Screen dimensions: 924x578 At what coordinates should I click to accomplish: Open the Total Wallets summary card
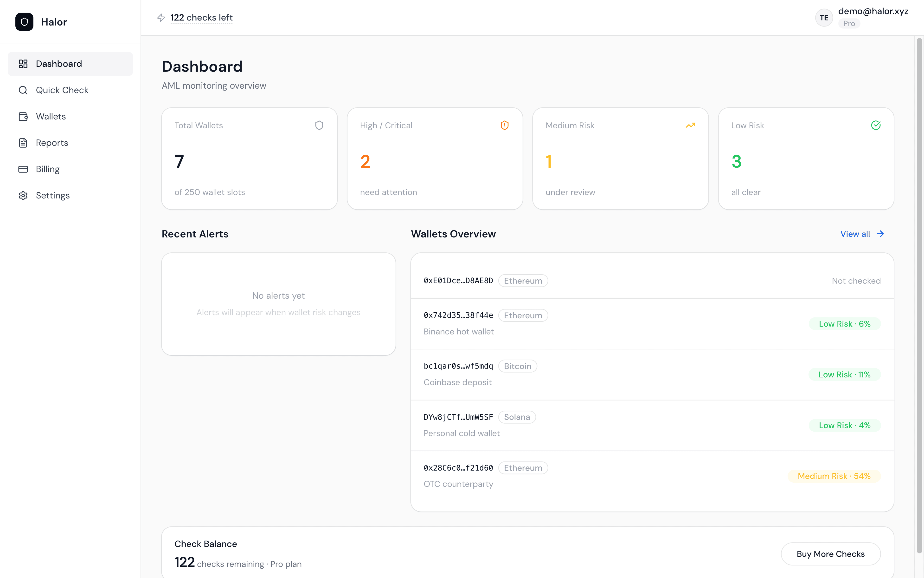249,159
